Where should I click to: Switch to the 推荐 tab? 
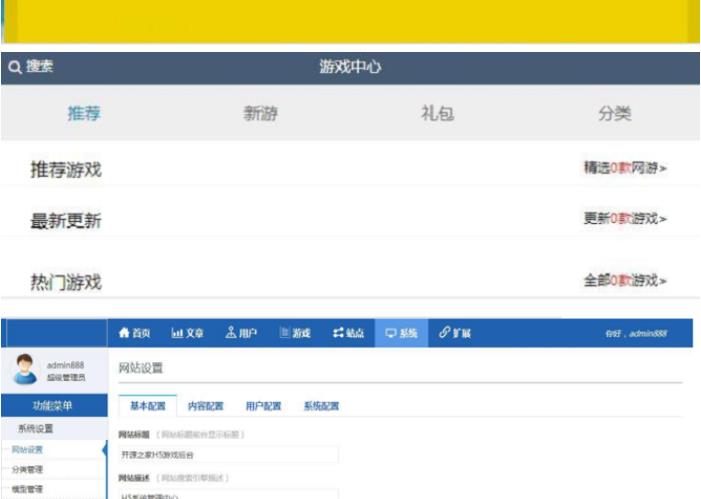pos(84,114)
